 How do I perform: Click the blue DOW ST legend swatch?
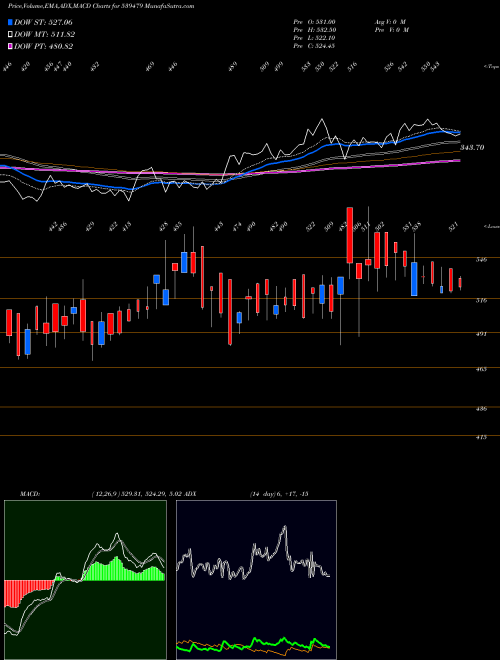(x=10, y=23)
